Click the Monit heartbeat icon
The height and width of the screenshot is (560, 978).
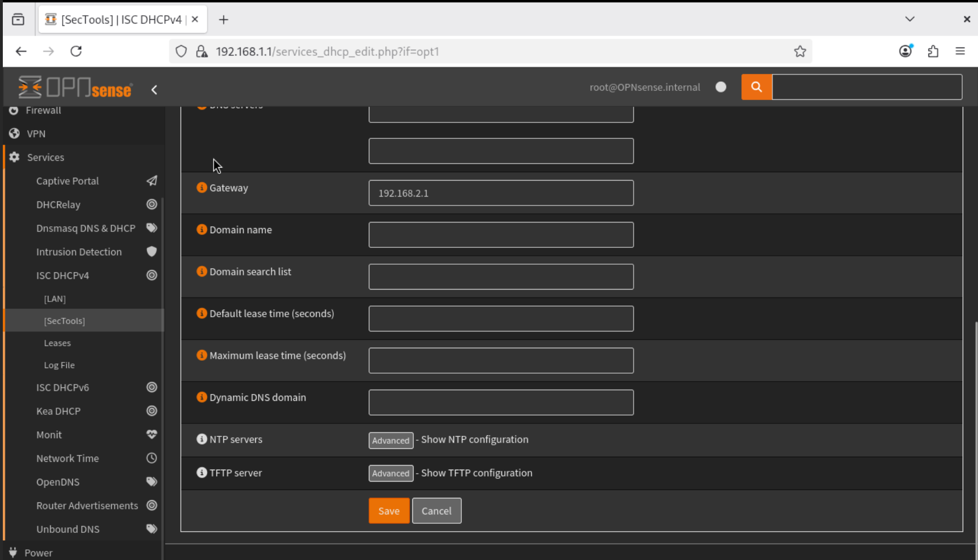(151, 435)
